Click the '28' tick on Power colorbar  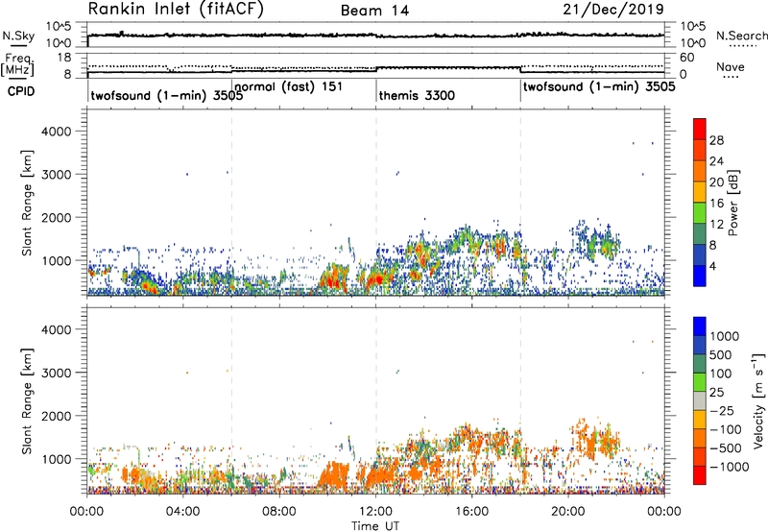[716, 140]
